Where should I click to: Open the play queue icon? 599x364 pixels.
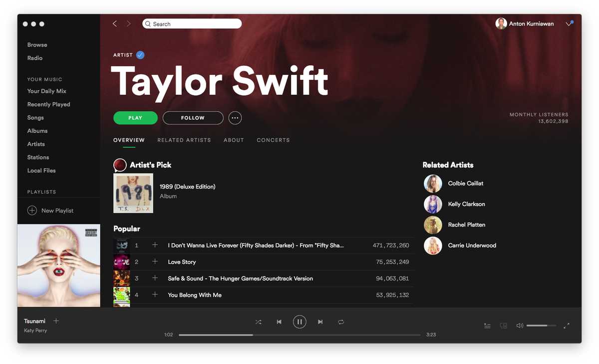487,326
